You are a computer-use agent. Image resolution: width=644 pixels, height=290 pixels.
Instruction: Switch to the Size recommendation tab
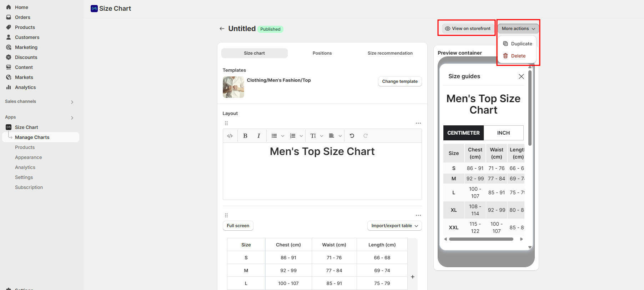(390, 53)
